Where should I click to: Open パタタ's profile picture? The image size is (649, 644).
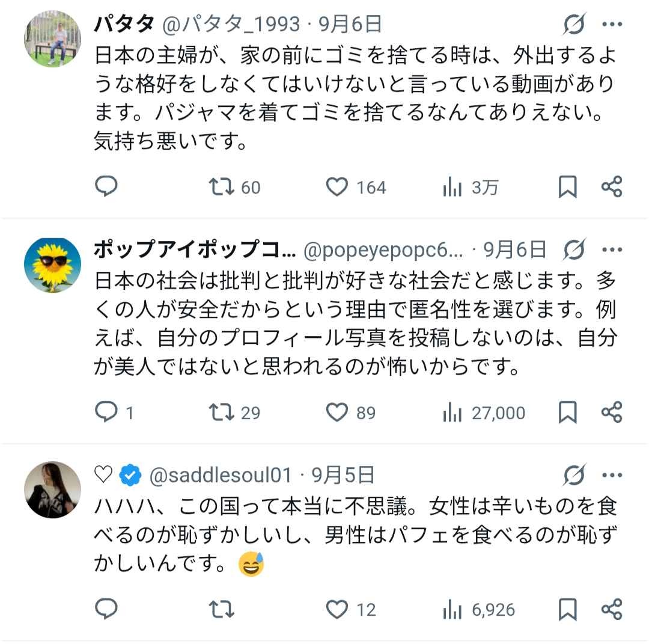(x=52, y=38)
